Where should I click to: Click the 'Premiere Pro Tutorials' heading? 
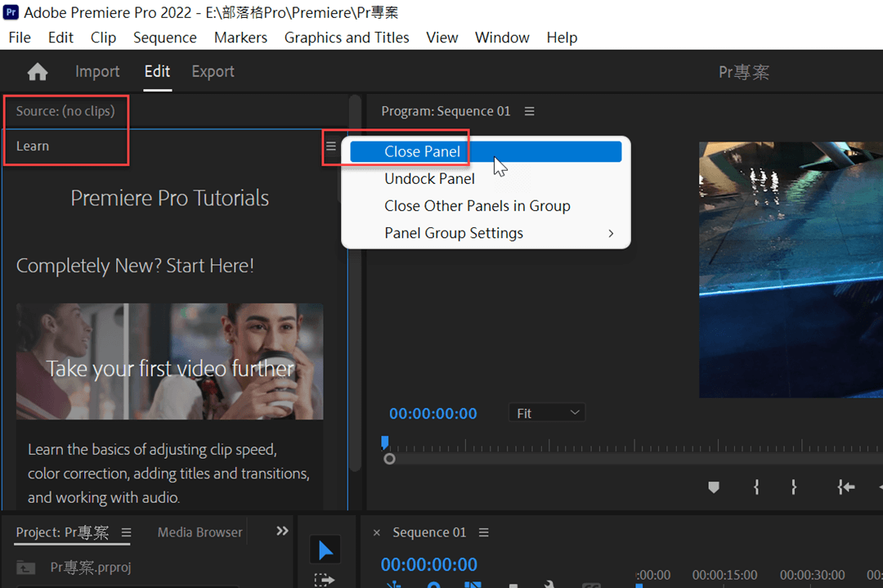[169, 198]
